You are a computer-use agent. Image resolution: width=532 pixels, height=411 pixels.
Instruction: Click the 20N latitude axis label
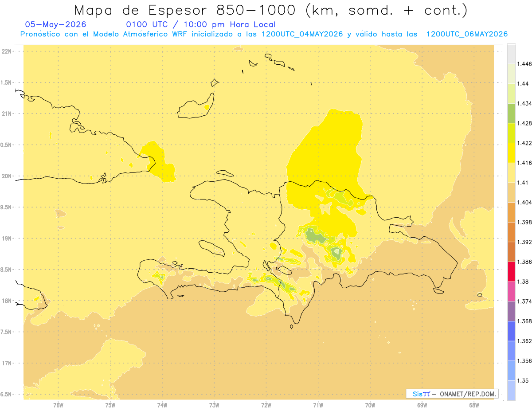tap(7, 176)
